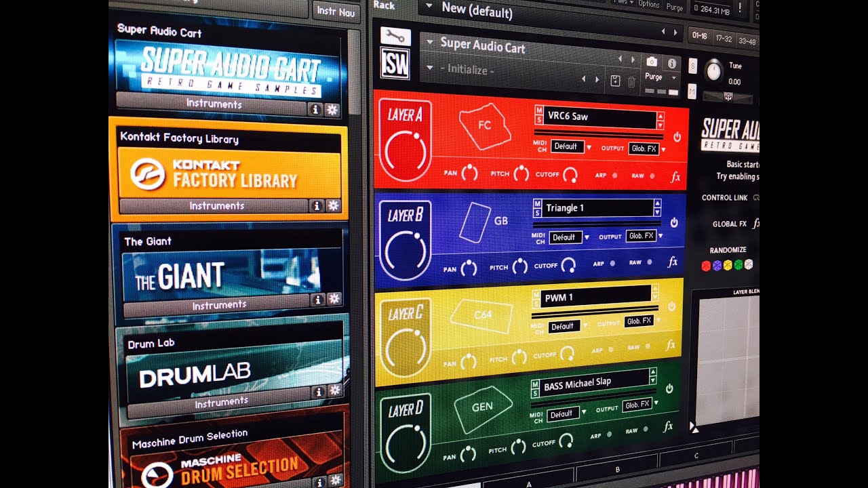Solo the instrument with header S button
Image resolution: width=868 pixels, height=488 pixels.
pos(692,66)
